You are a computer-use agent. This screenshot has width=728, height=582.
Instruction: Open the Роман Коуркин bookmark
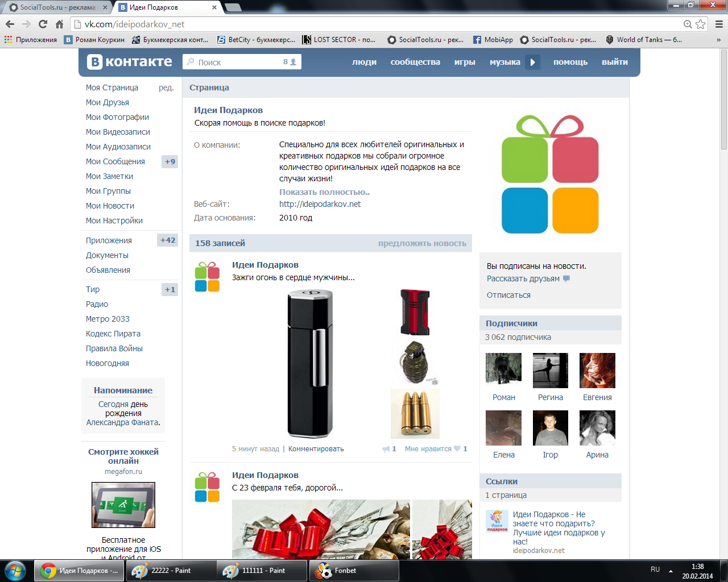point(94,40)
